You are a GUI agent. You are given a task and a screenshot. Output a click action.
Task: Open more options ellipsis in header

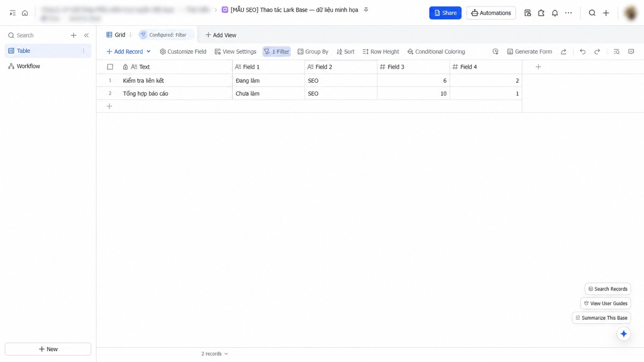tap(568, 13)
